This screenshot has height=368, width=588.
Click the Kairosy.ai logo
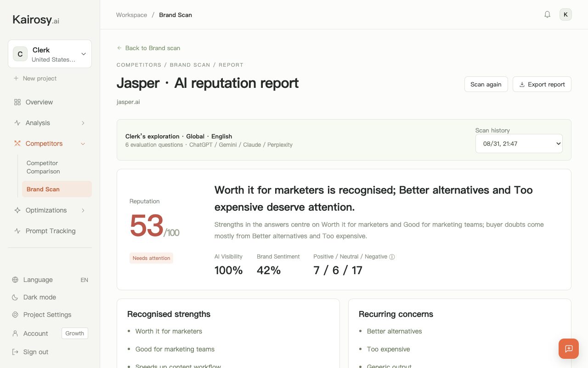(x=36, y=20)
